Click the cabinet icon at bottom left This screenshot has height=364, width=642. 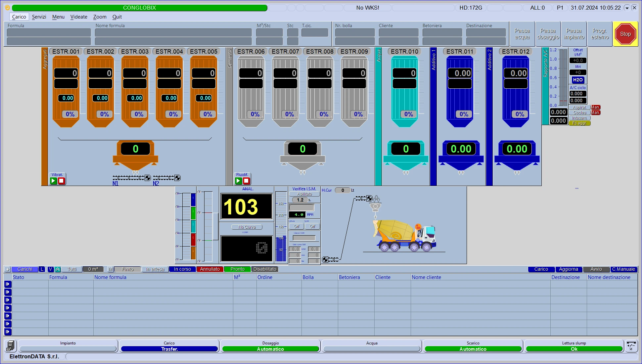point(10,346)
